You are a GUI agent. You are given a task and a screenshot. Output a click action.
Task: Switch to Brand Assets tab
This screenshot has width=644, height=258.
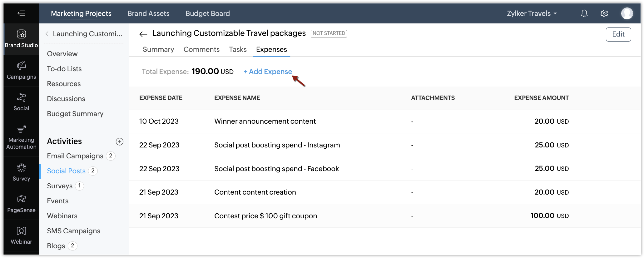[x=148, y=13]
